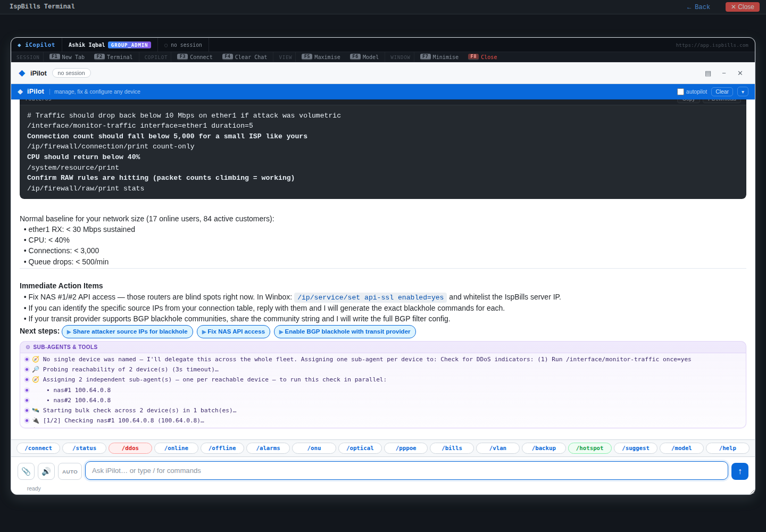The image size is (766, 532).
Task: Open the F2 Terminal menu item
Action: [x=113, y=57]
